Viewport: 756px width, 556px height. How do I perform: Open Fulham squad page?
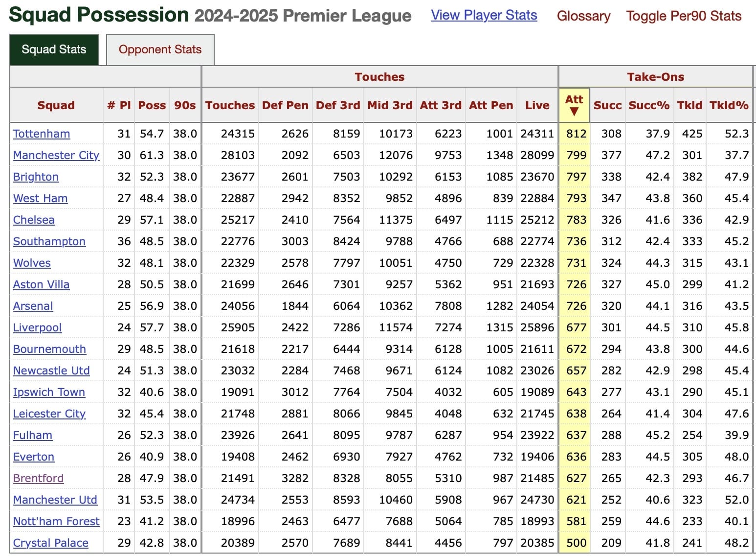click(33, 435)
